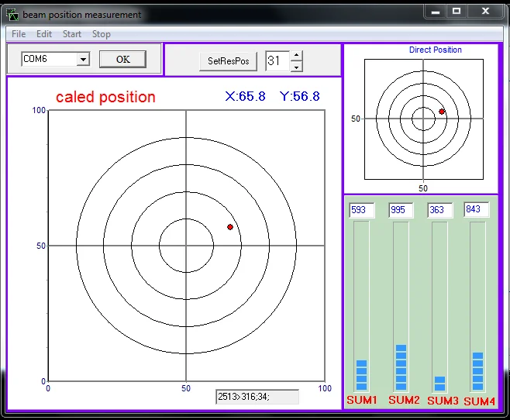Click the red dot in Direct Position plot
The image size is (510, 420).
tap(442, 112)
